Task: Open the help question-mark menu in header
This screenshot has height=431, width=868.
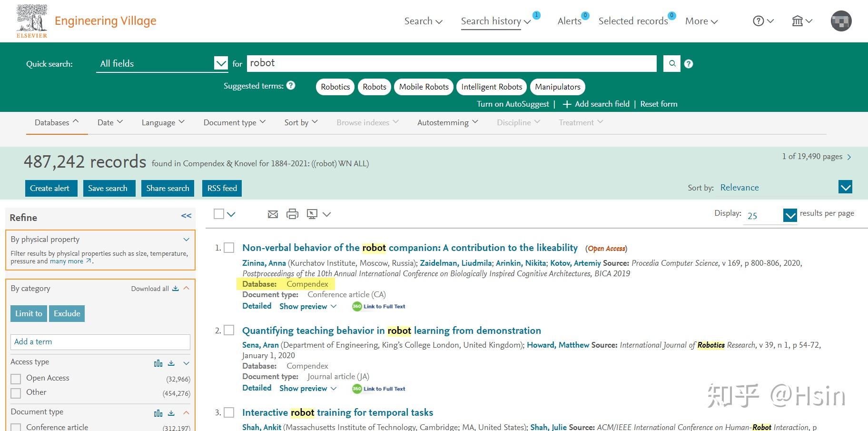Action: pos(763,21)
